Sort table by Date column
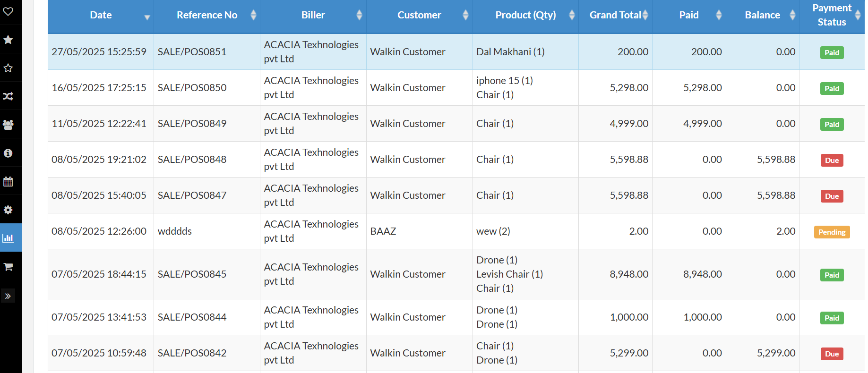 click(101, 15)
